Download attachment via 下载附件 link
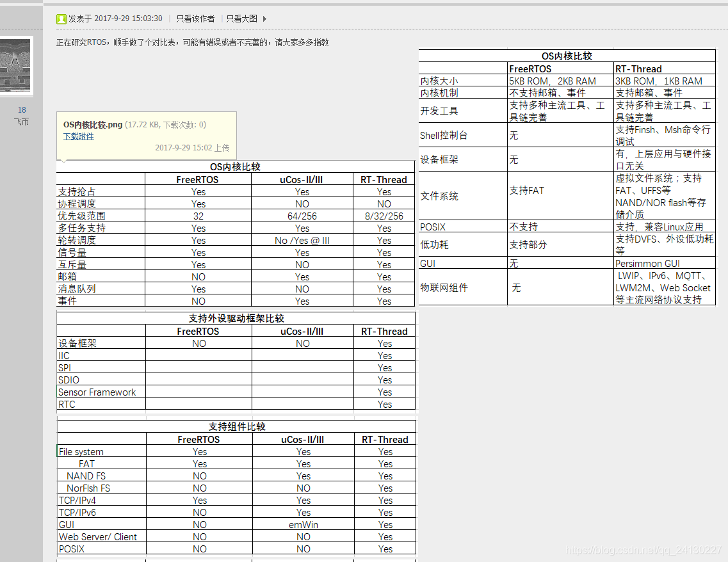This screenshot has height=562, width=728. point(78,136)
